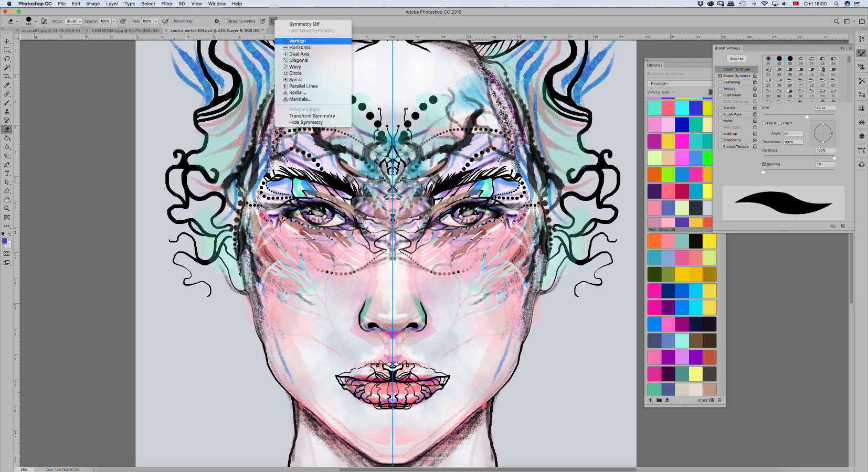Viewport: 868px width, 472px height.
Task: Select the Move tool
Action: click(x=7, y=41)
